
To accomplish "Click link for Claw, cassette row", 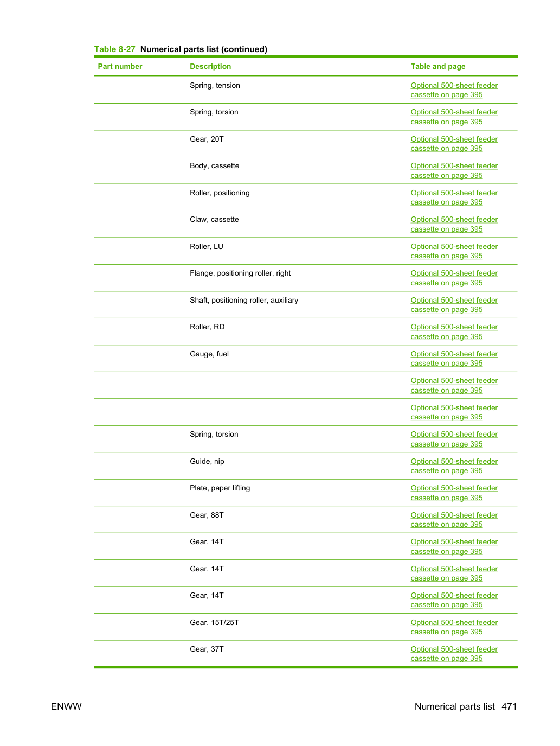I will [454, 225].
